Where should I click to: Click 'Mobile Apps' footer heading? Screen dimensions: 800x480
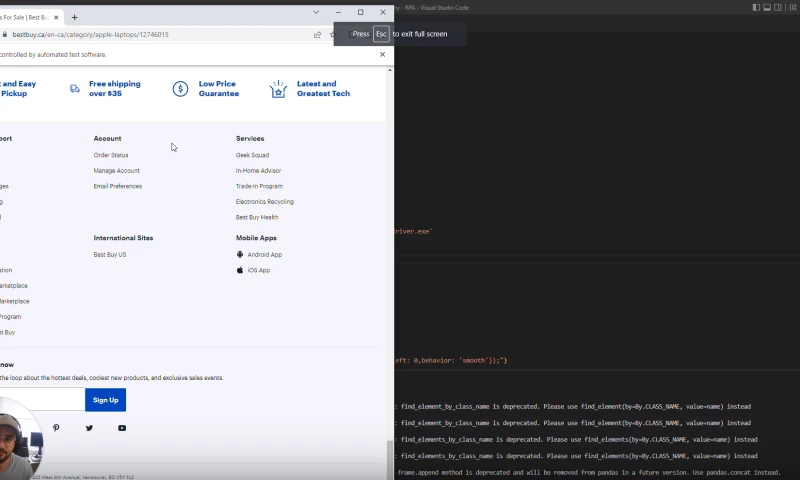[256, 238]
